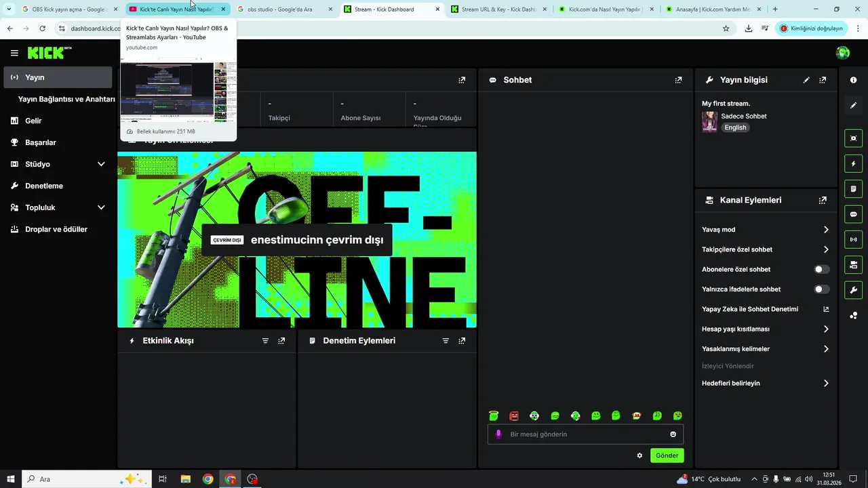Switch to OBS Kick yayın açma tab
Screen dimensions: 868x488
pos(70,9)
